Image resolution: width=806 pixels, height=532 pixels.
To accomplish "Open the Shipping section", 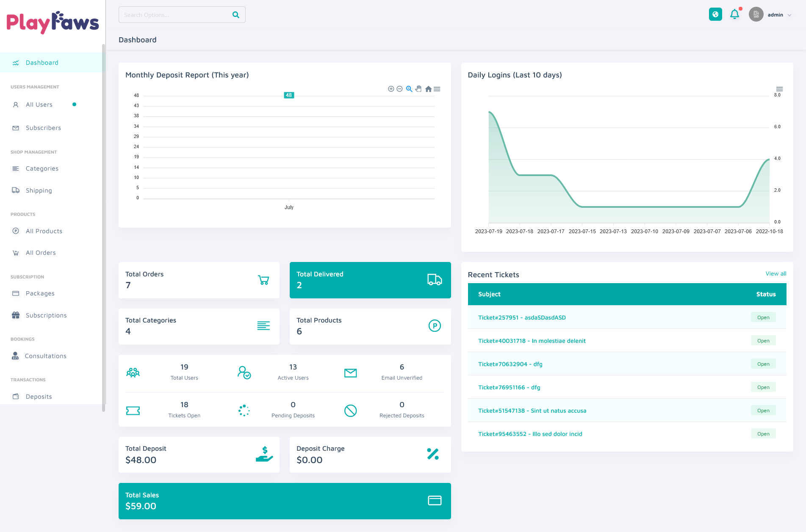I will click(39, 190).
